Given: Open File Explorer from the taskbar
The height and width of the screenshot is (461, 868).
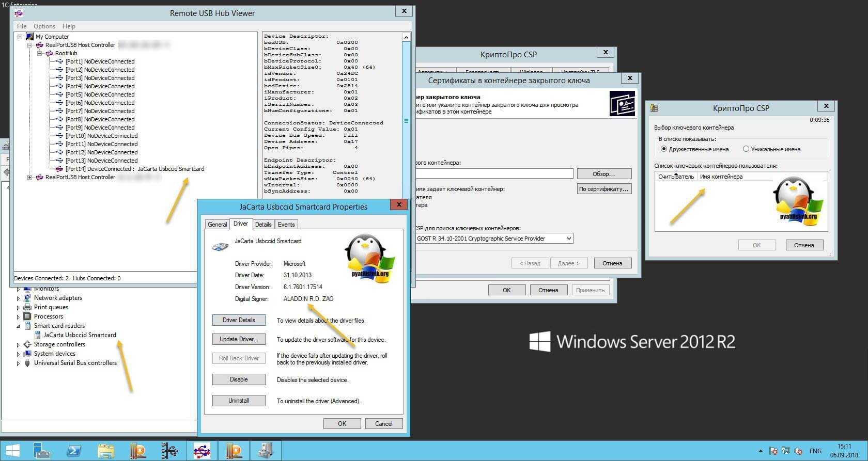Looking at the screenshot, I should (x=106, y=451).
